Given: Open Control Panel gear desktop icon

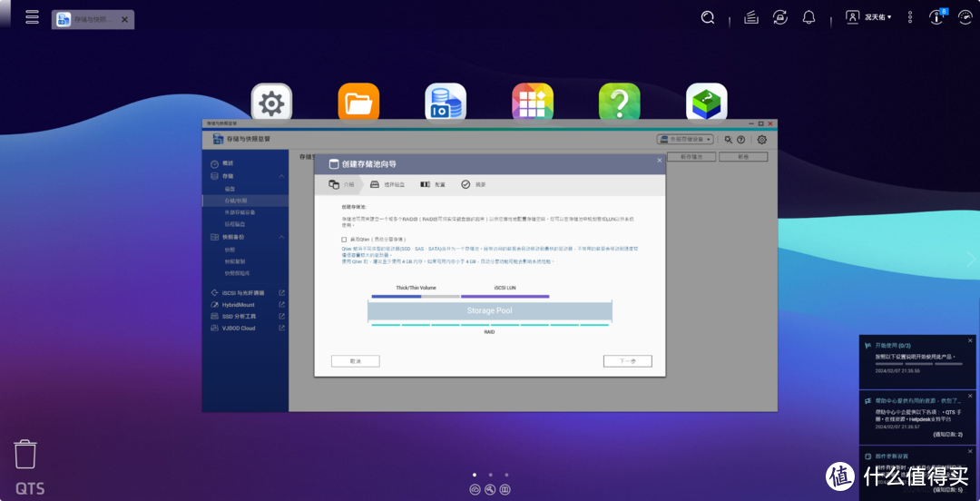Looking at the screenshot, I should (x=271, y=103).
